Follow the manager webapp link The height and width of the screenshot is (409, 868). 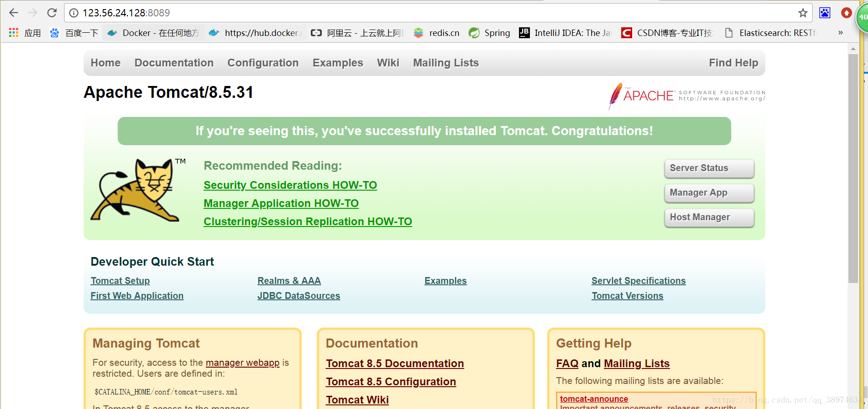tap(243, 363)
